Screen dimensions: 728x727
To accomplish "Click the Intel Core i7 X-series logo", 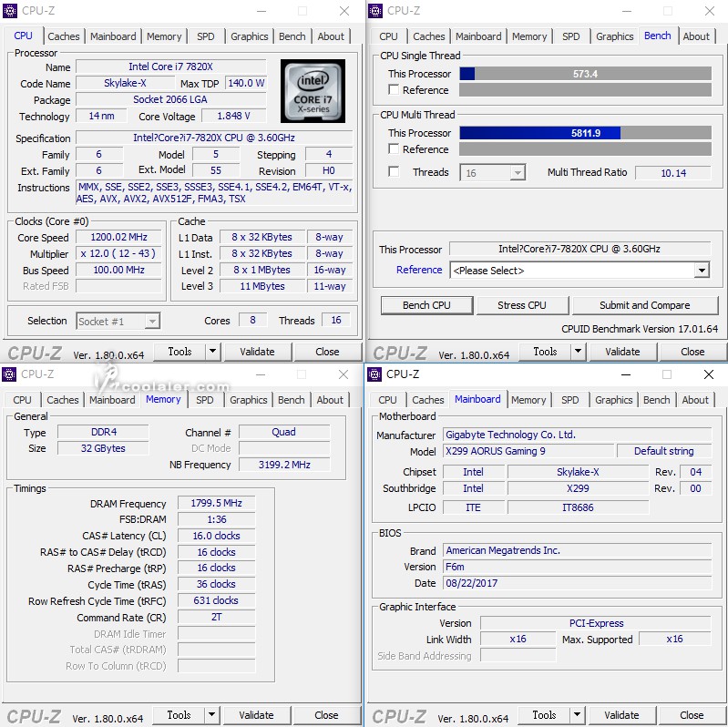I will click(x=313, y=91).
